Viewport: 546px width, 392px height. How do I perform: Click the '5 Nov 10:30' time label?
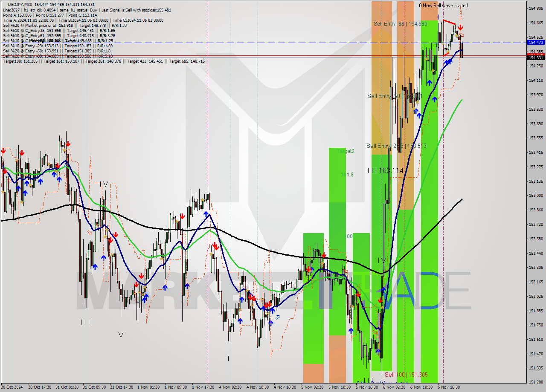tap(340, 387)
